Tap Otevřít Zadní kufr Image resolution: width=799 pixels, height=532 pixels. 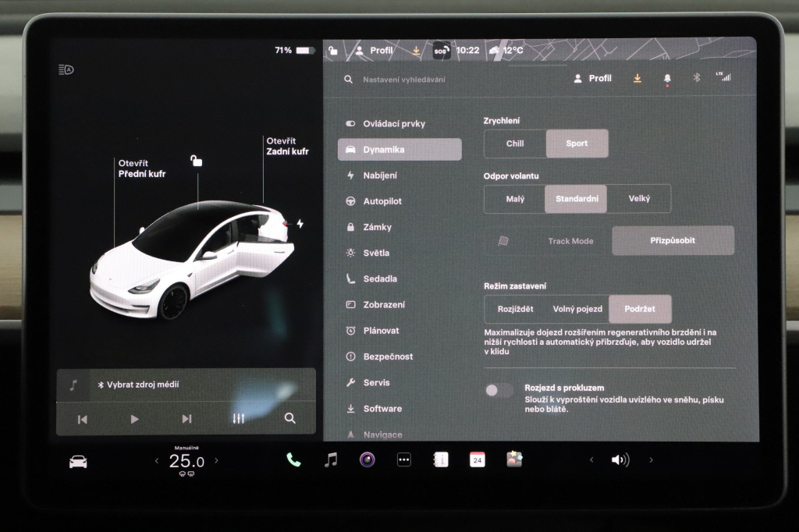(x=287, y=146)
